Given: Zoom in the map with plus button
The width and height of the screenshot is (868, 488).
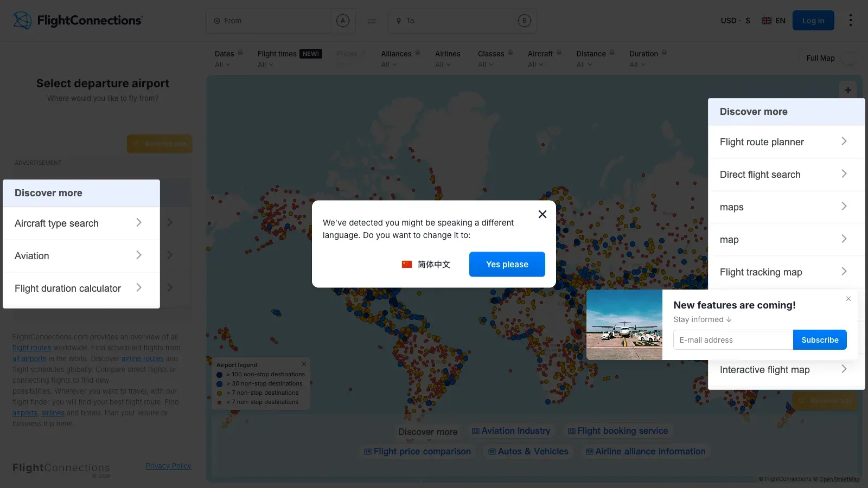Looking at the screenshot, I should click(848, 90).
